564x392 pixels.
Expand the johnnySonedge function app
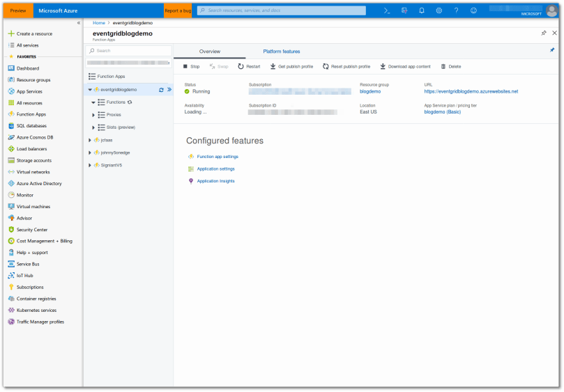tap(89, 152)
